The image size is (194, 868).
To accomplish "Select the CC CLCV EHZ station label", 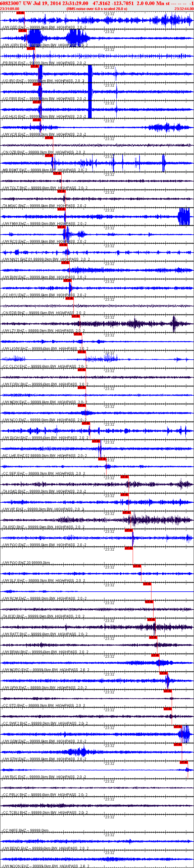I will (45, 366).
